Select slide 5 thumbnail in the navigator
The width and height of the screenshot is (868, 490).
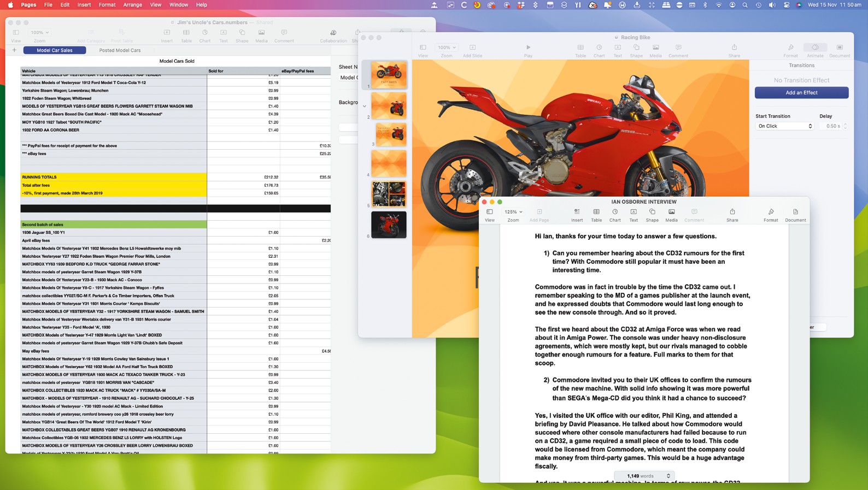[389, 194]
